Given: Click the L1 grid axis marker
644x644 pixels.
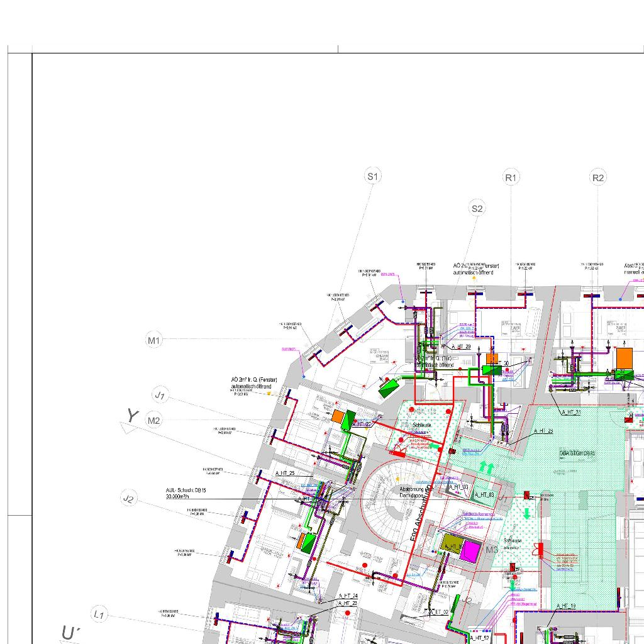Looking at the screenshot, I should [x=99, y=614].
